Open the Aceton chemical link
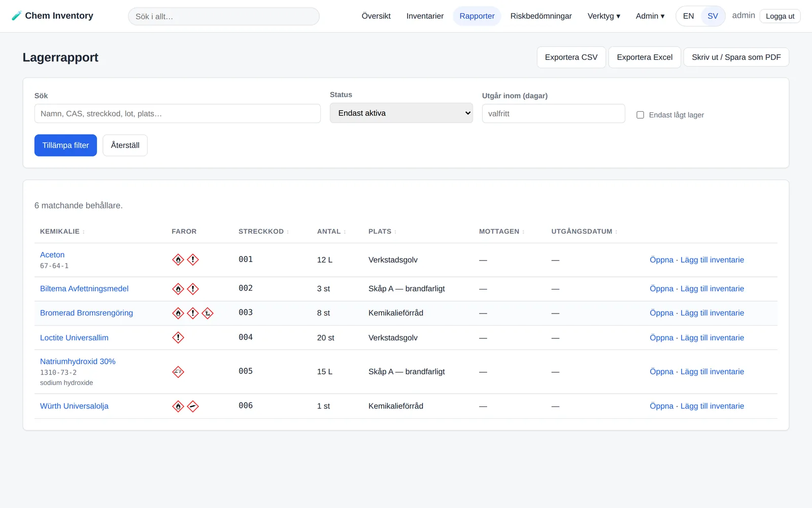This screenshot has height=508, width=812. 52,255
